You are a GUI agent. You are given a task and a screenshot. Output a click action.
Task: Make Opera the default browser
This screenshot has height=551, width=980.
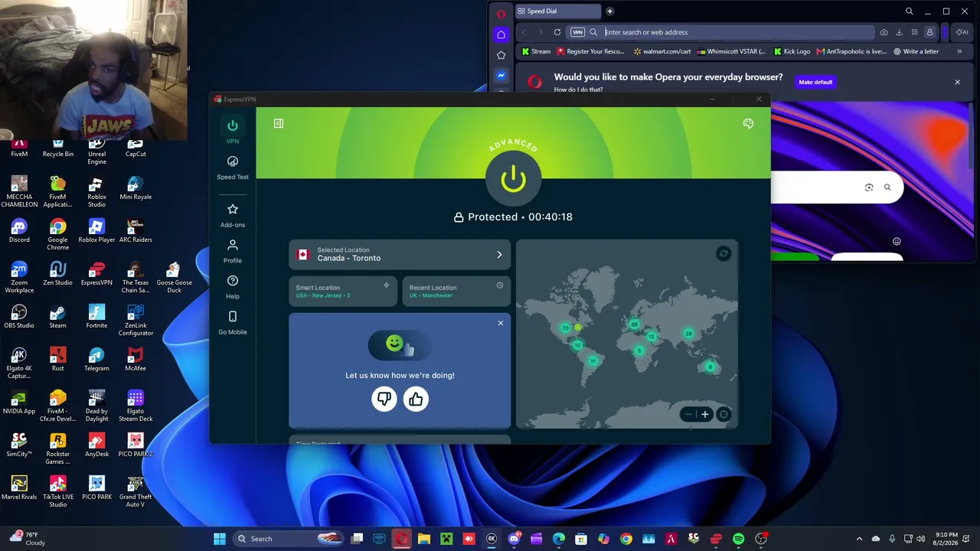click(x=815, y=82)
